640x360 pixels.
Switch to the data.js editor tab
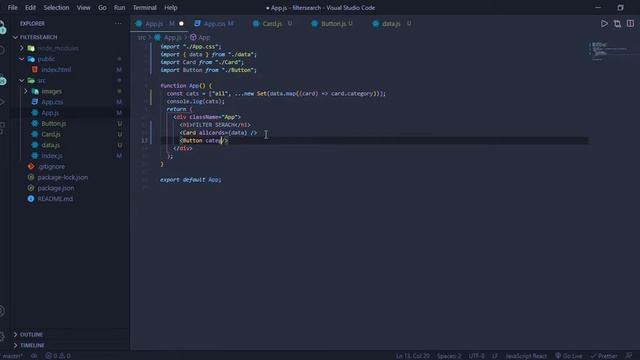pos(391,24)
